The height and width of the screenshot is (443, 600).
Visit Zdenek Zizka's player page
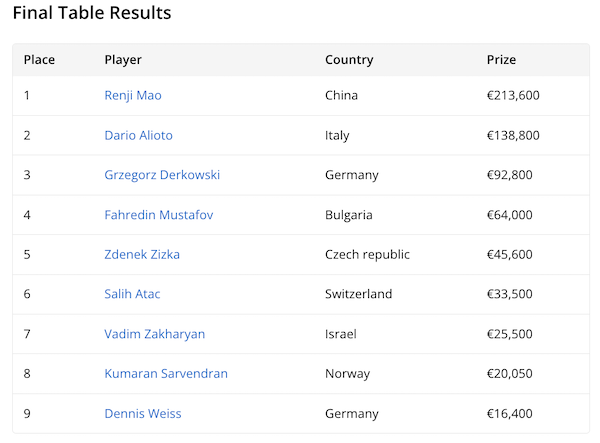(142, 254)
